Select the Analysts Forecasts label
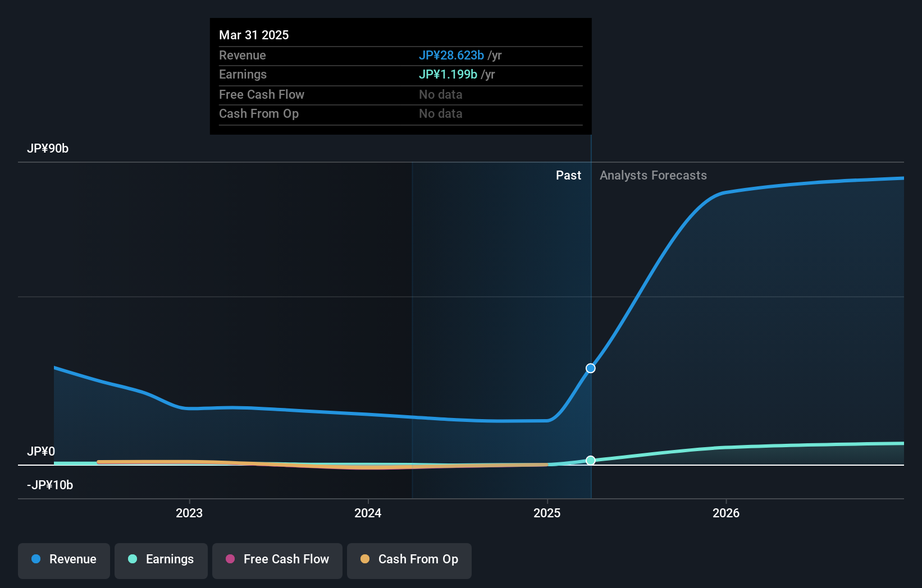This screenshot has height=588, width=922. pos(653,175)
